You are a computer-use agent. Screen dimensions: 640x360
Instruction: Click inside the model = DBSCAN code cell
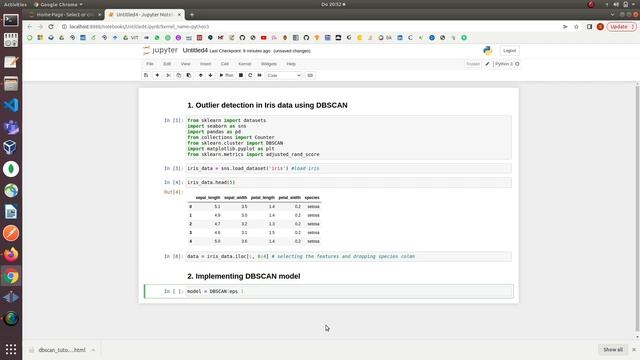(x=349, y=291)
